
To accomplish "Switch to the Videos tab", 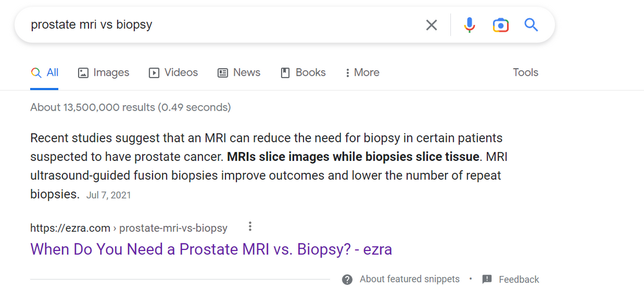I will pos(173,73).
